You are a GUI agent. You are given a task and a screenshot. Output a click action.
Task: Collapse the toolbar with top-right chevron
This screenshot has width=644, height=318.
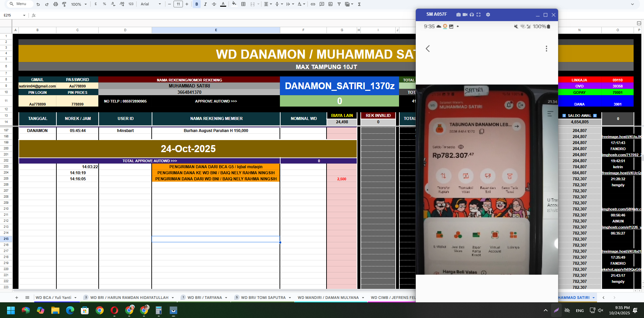632,4
